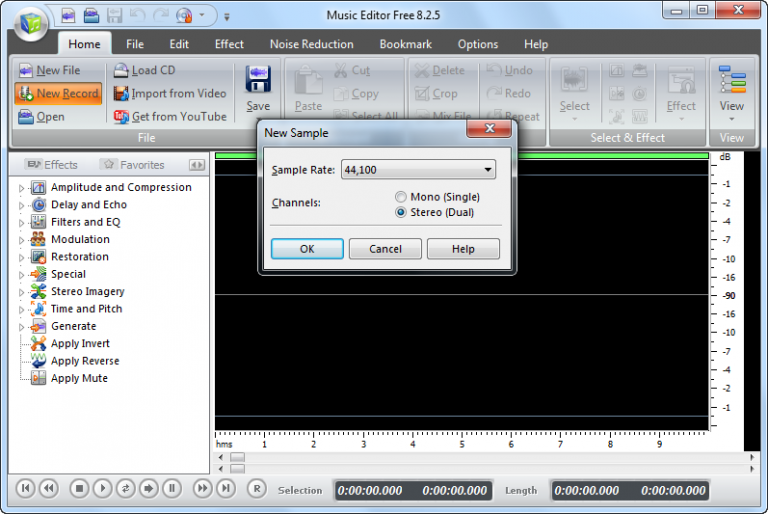Screen dimensions: 768x514
Task: Open the Effect ribbon tab
Action: 229,44
